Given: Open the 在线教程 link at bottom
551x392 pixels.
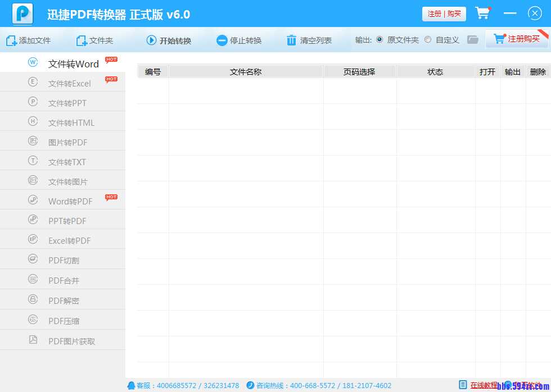Looking at the screenshot, I should coord(485,385).
